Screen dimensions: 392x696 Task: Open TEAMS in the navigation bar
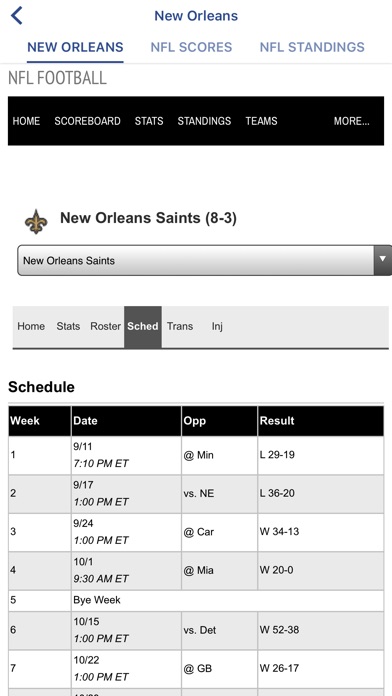click(261, 121)
